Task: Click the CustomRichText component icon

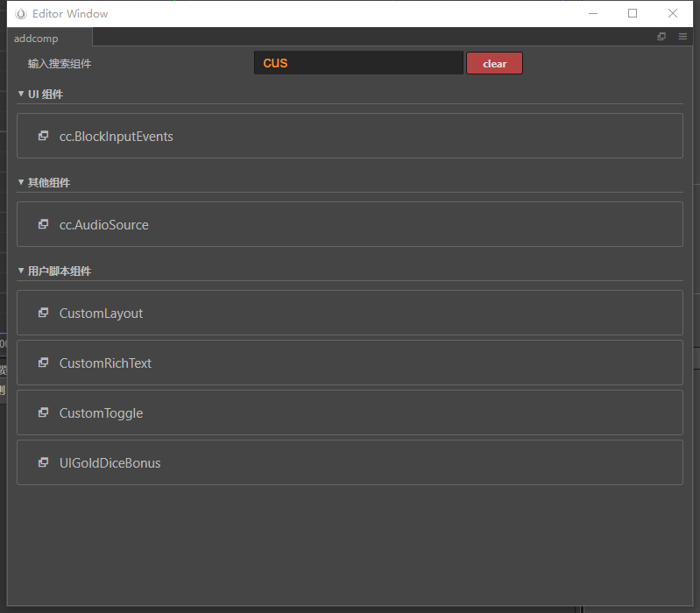Action: tap(43, 363)
